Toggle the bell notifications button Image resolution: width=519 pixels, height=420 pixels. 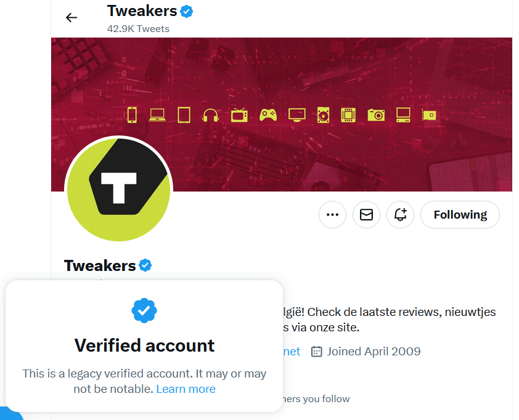pos(400,215)
